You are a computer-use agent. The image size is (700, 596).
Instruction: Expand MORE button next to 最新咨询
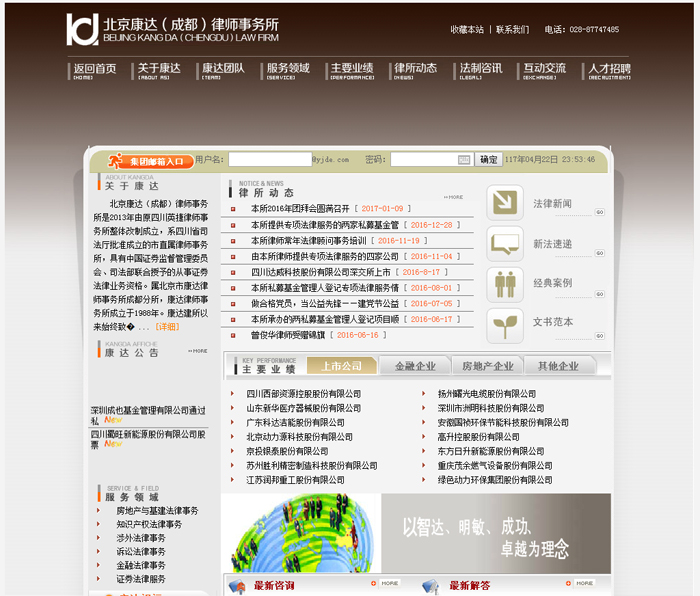(x=389, y=583)
